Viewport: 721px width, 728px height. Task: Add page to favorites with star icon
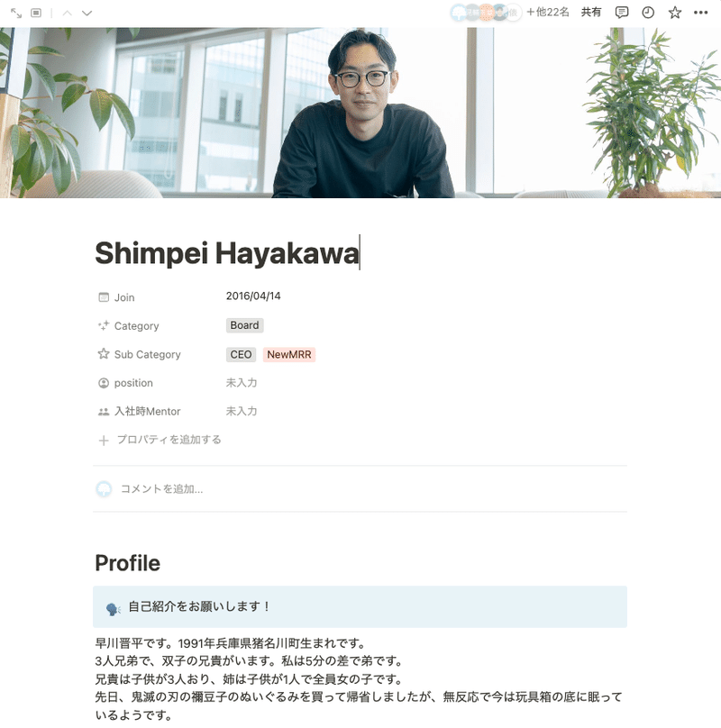[x=674, y=13]
